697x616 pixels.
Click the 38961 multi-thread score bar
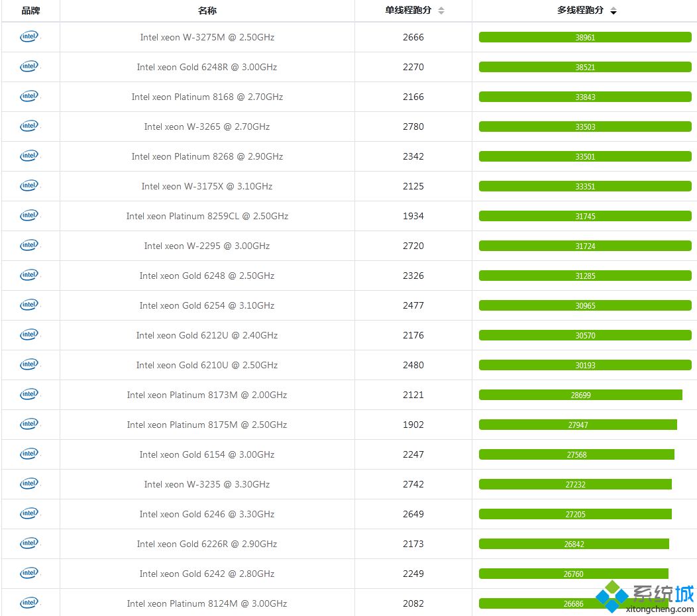point(585,38)
